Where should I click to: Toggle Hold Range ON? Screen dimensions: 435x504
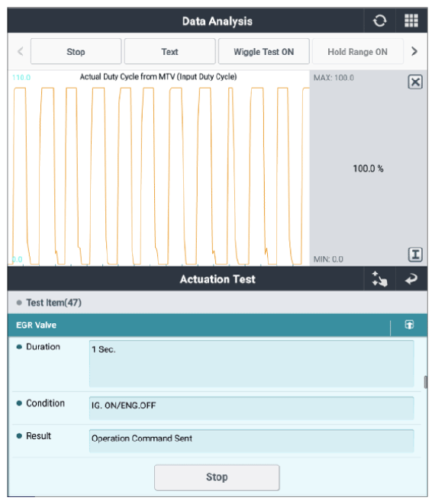tap(357, 51)
